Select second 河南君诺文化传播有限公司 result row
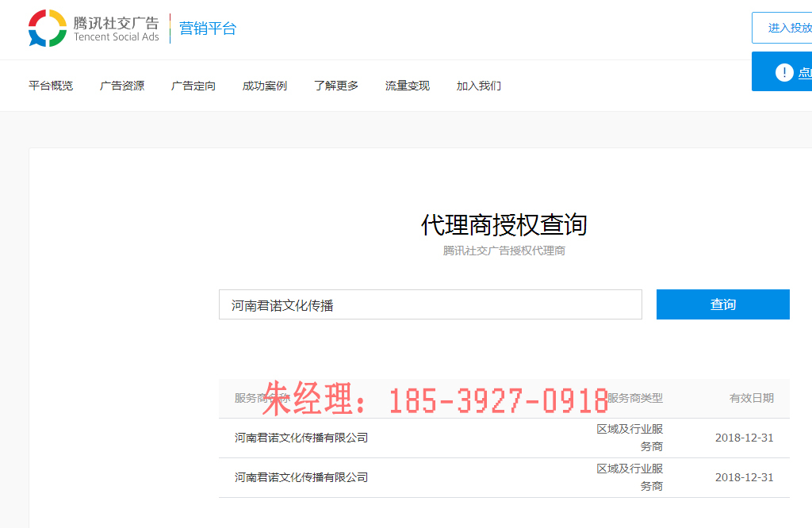 pos(504,478)
